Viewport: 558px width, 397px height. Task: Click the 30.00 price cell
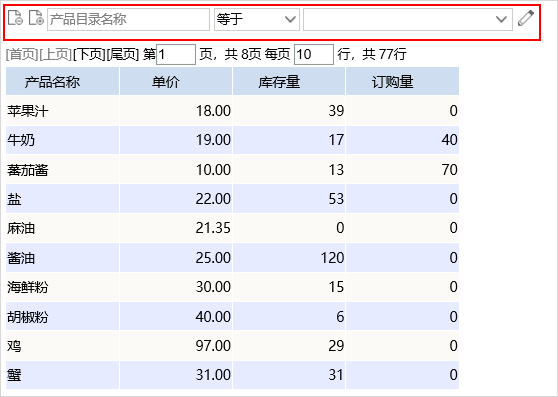click(176, 287)
